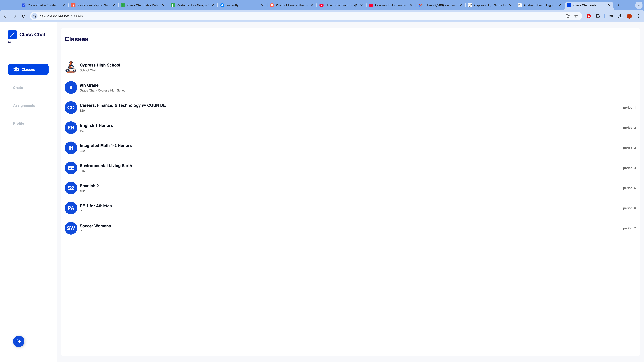Open the Chrome three-dot menu

(638, 16)
